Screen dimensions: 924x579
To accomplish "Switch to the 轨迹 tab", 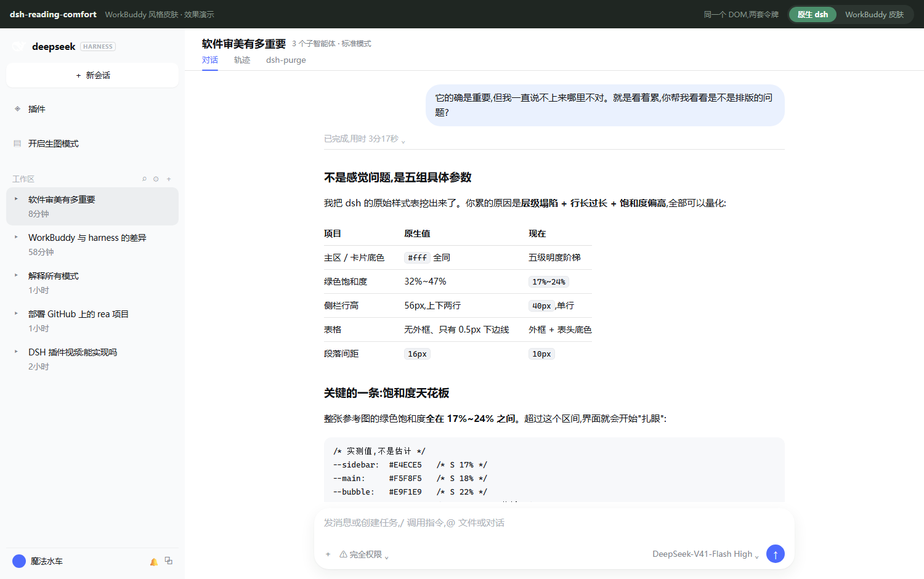I will pos(242,60).
